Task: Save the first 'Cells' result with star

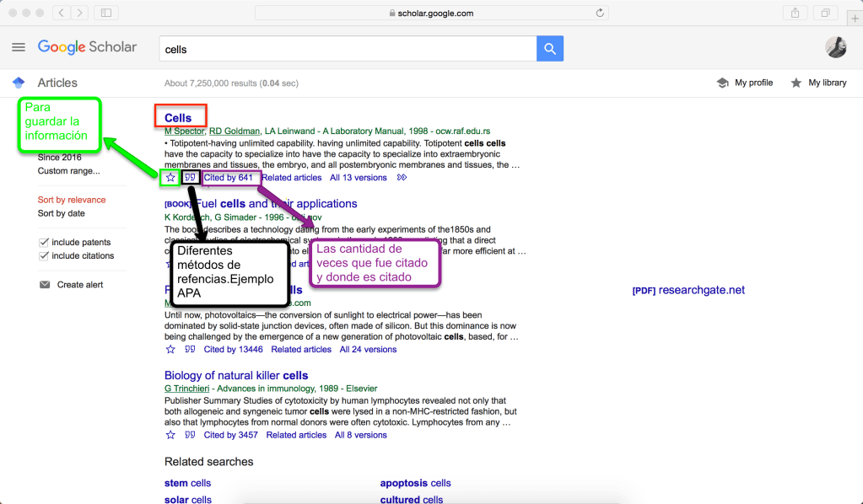Action: point(170,178)
